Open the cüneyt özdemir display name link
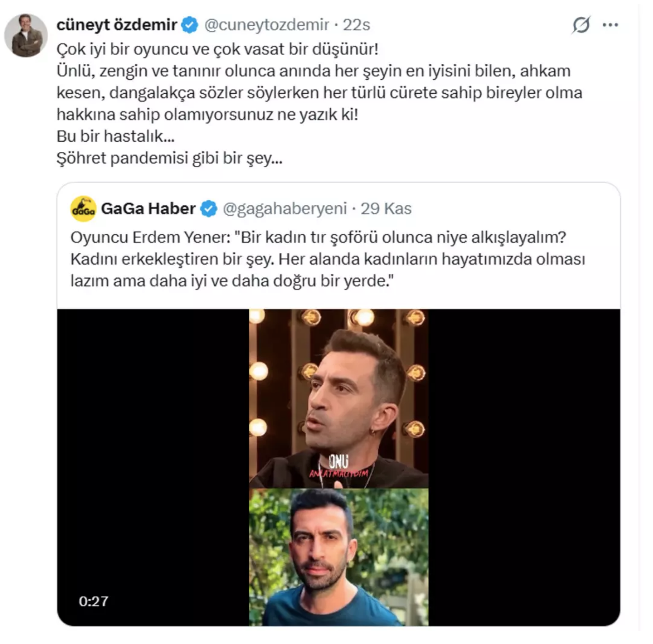The image size is (653, 644). coord(117,25)
